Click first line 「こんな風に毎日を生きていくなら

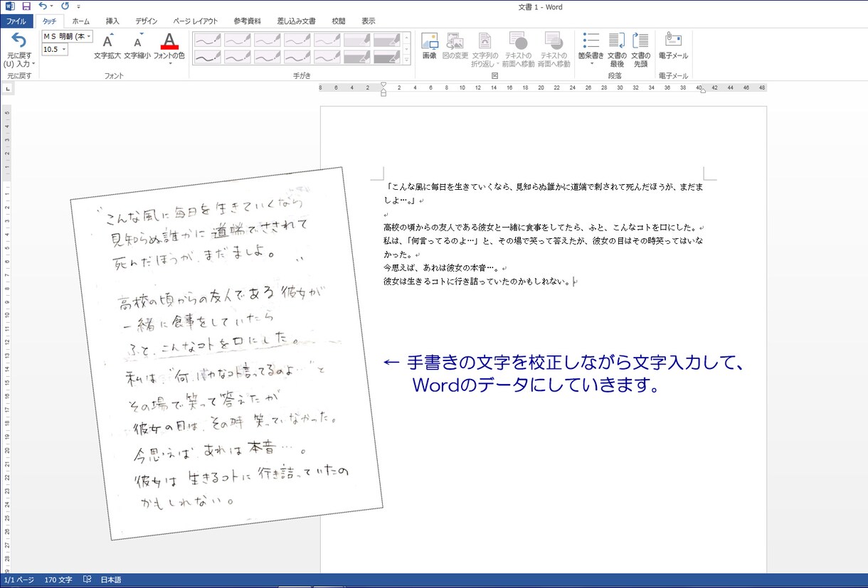pyautogui.click(x=544, y=187)
